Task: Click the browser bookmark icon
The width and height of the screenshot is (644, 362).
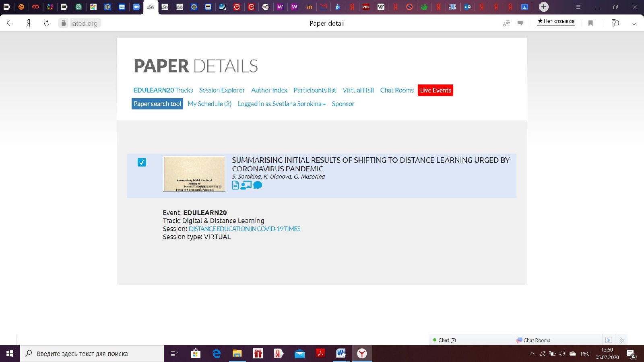Action: pyautogui.click(x=590, y=23)
